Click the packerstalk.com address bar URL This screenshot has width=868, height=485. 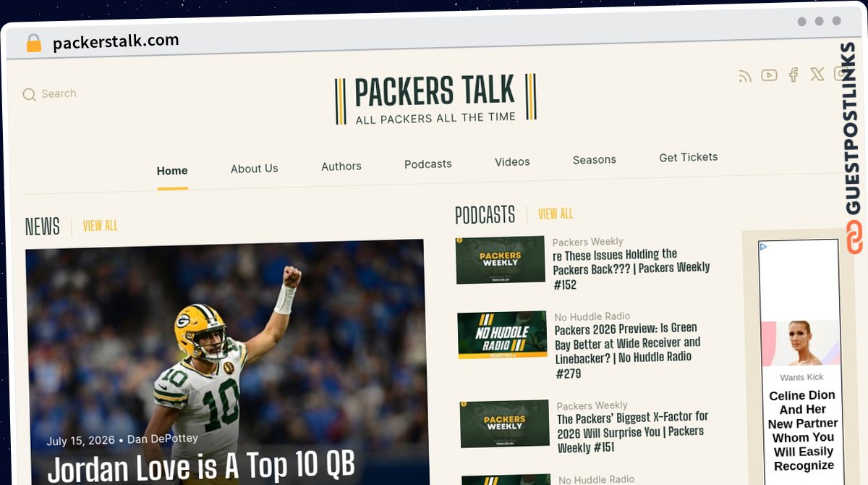116,41
